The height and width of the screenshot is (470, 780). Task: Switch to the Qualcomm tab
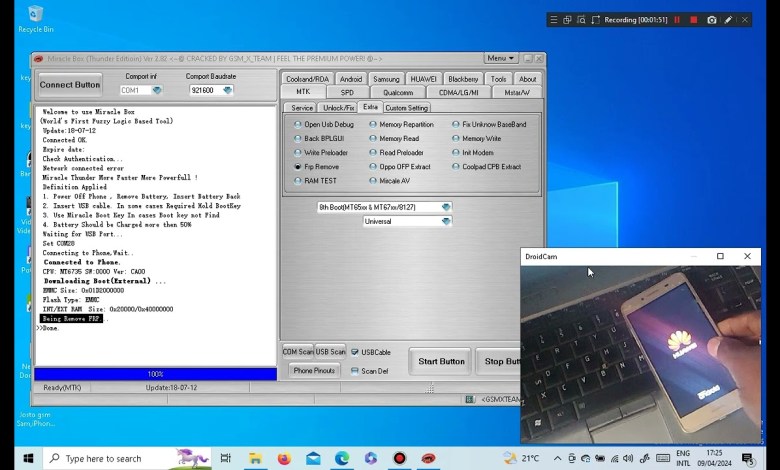click(x=397, y=92)
